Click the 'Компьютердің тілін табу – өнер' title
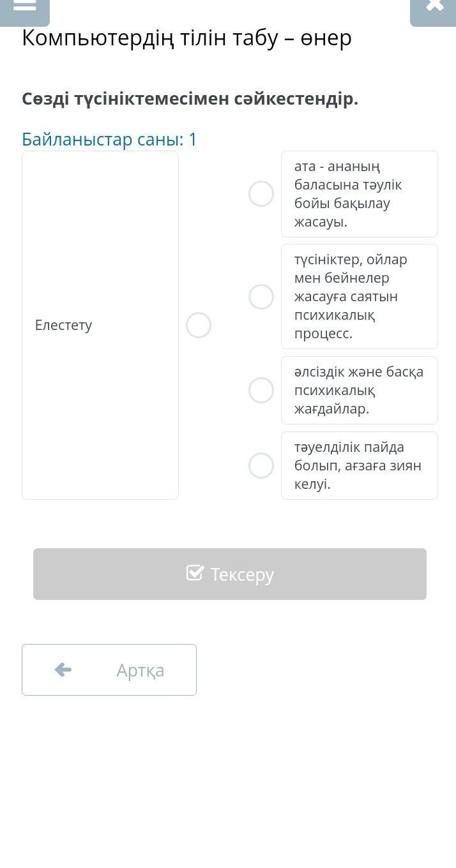This screenshot has height=868, width=456. pyautogui.click(x=186, y=38)
